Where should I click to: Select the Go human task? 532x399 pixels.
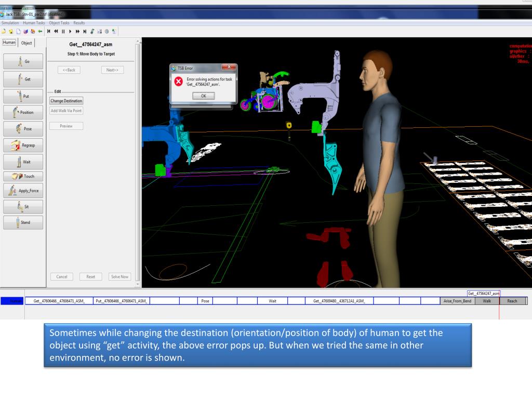pos(23,61)
